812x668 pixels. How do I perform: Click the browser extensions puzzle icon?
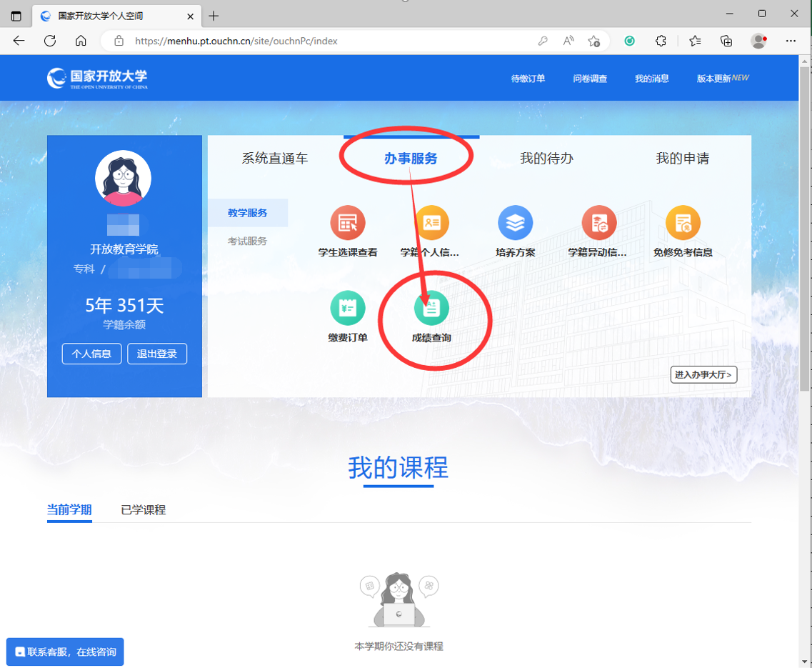click(x=661, y=41)
